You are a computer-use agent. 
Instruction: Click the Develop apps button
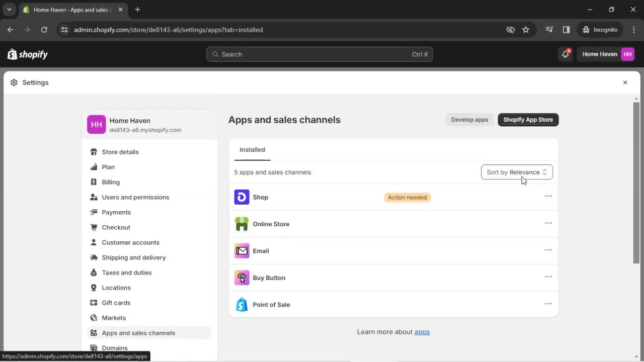pyautogui.click(x=469, y=120)
